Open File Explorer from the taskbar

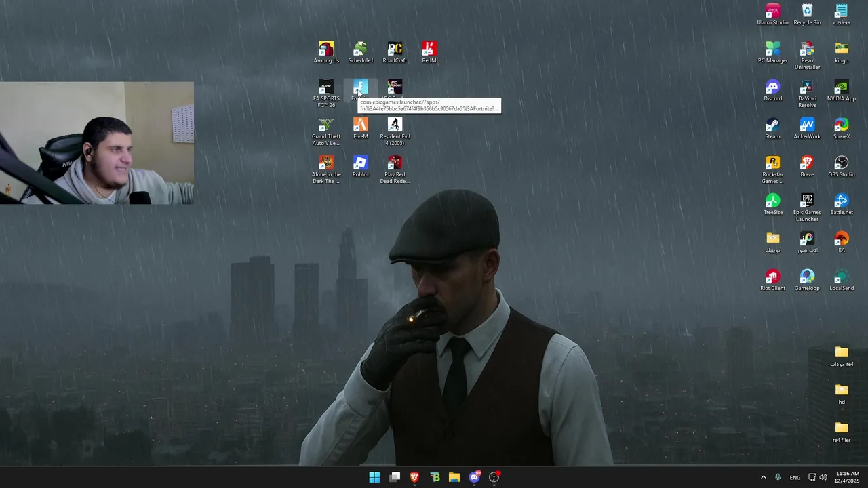point(454,477)
